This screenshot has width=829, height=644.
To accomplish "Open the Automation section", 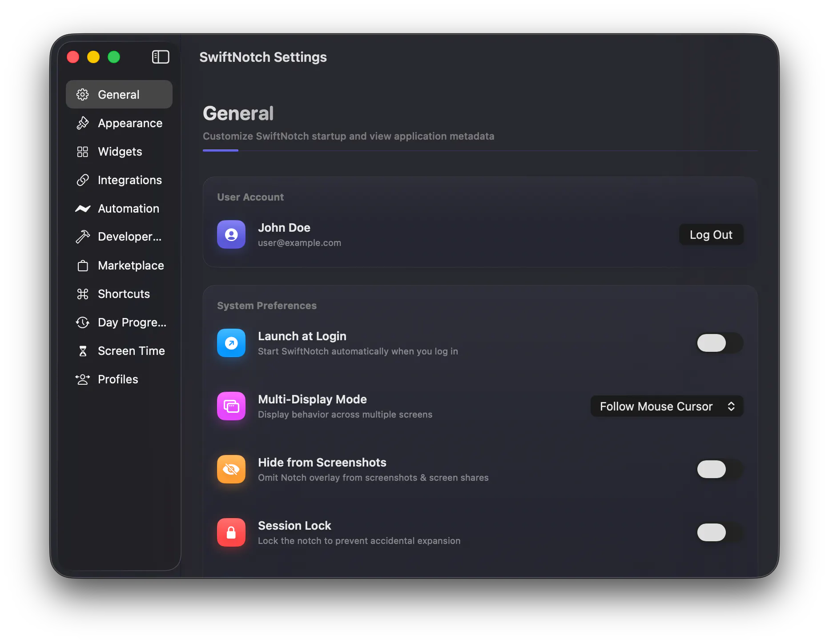I will coord(119,209).
